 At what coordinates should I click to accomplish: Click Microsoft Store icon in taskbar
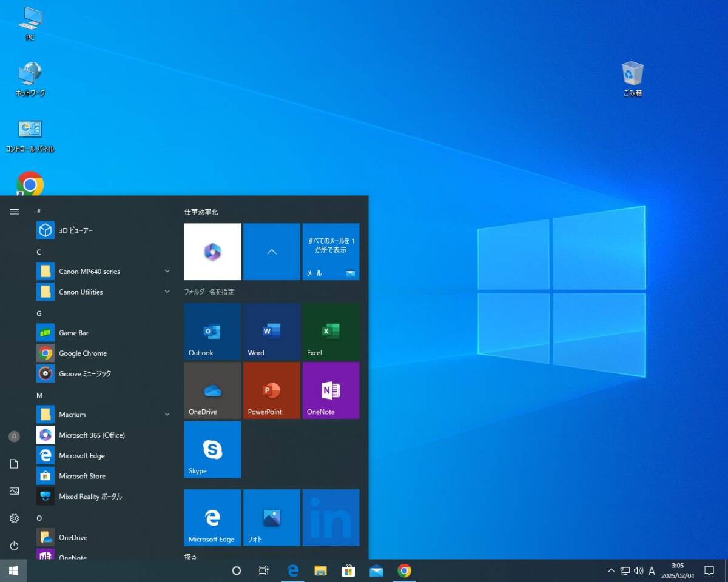348,570
